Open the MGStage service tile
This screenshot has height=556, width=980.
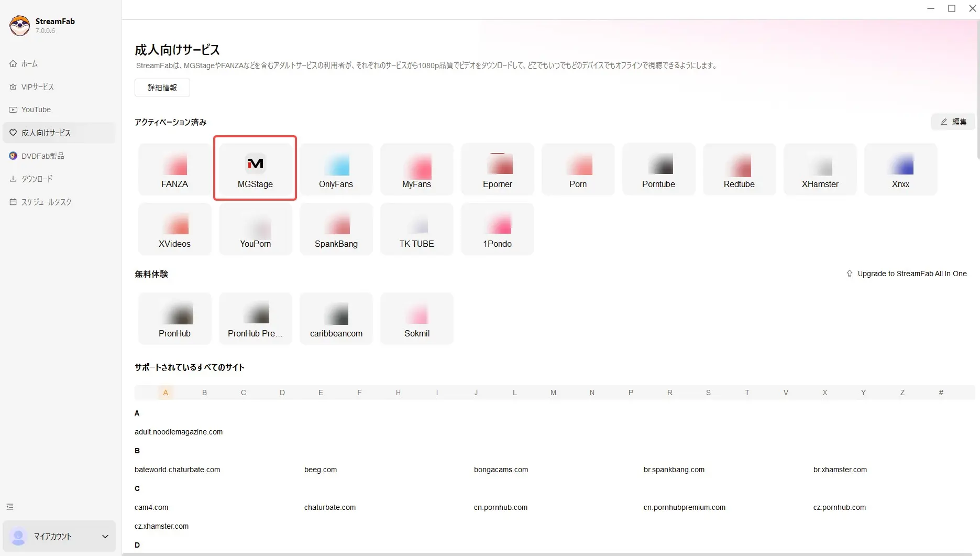coord(255,169)
